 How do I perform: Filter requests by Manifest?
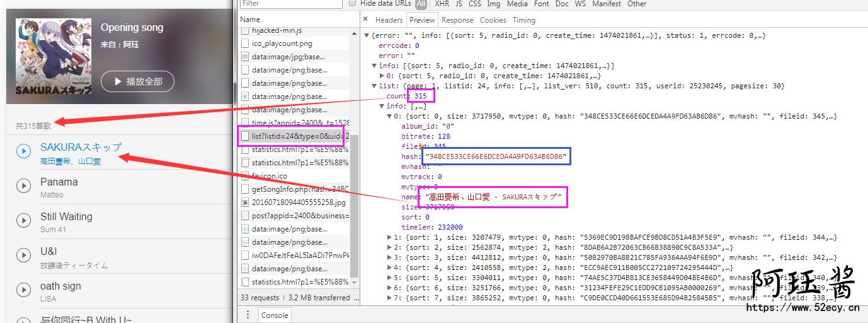click(607, 4)
